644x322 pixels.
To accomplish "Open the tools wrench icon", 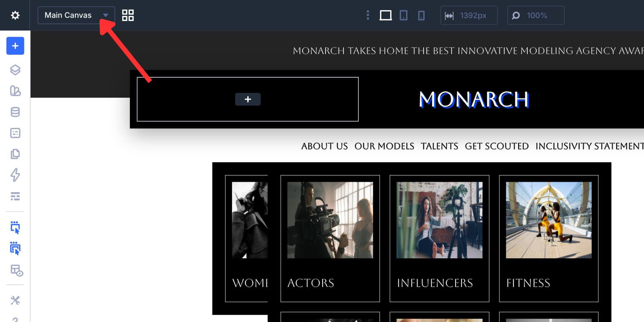I will tap(15, 300).
